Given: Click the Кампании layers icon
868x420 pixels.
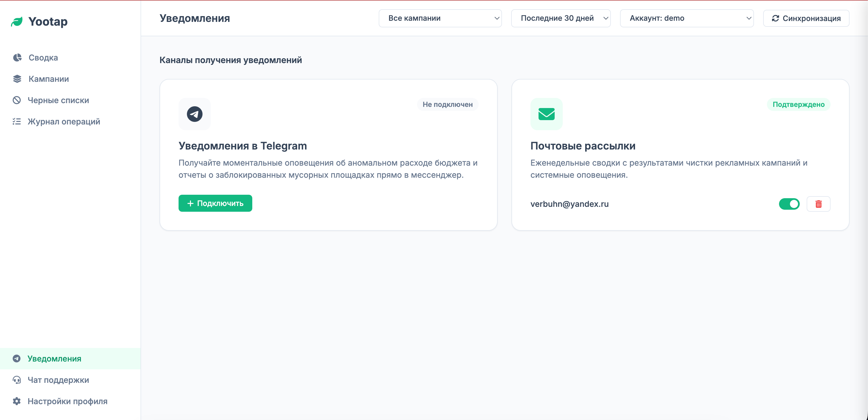Looking at the screenshot, I should (17, 79).
